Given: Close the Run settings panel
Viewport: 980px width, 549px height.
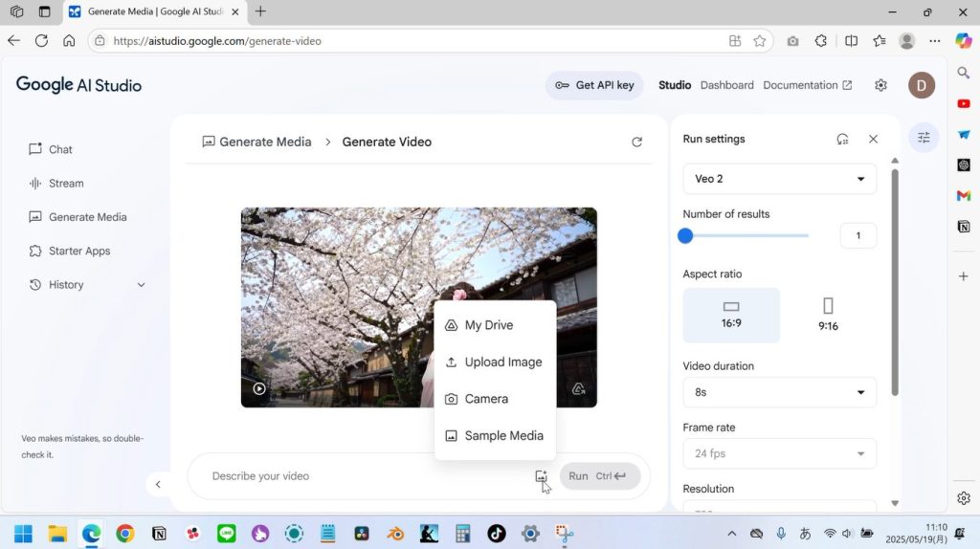Looking at the screenshot, I should pos(873,139).
